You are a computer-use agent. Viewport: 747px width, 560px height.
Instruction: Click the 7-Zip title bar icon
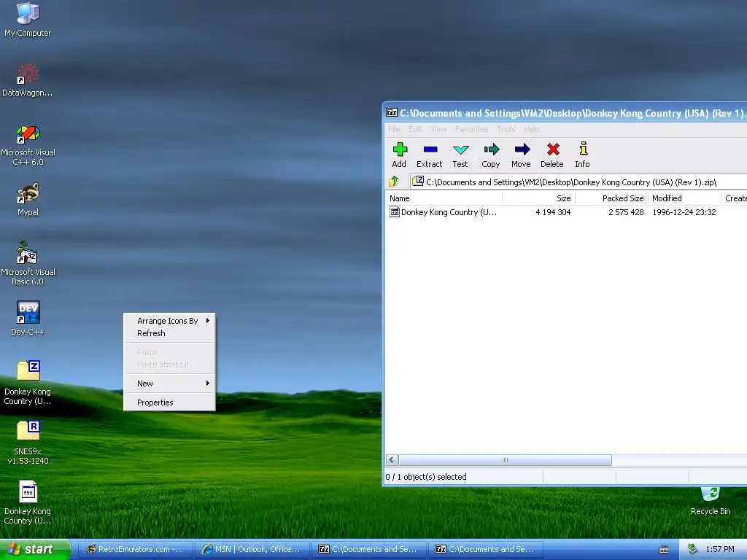tap(392, 113)
